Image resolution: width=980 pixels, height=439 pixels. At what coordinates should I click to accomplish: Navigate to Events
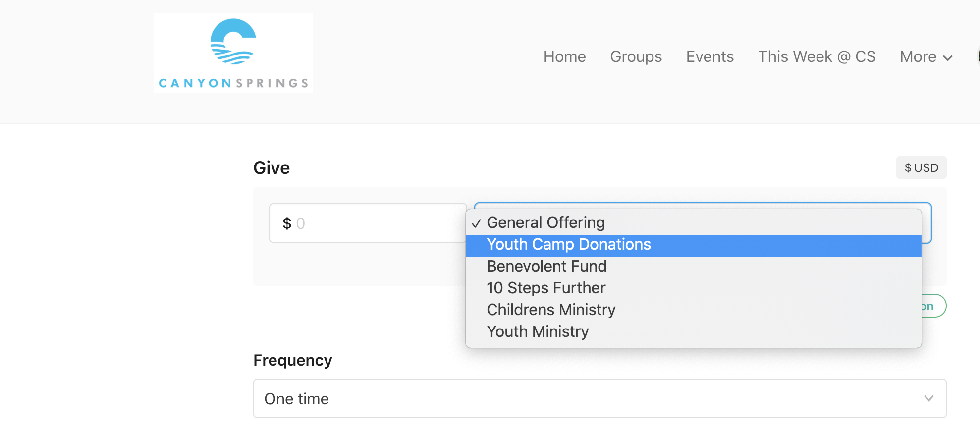point(709,56)
